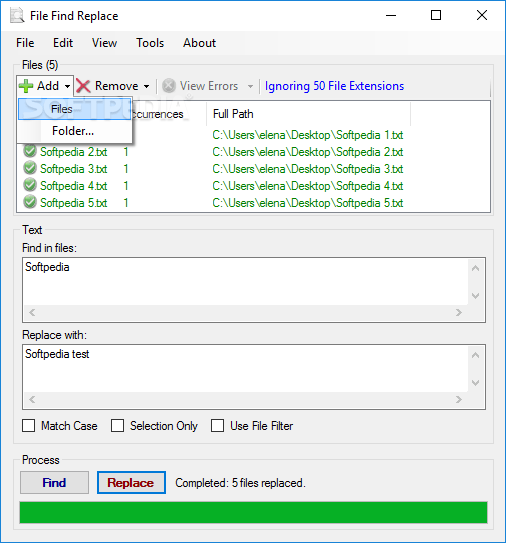The height and width of the screenshot is (543, 506).
Task: Click down arrow of Replace with scrollbar
Action: [476, 383]
